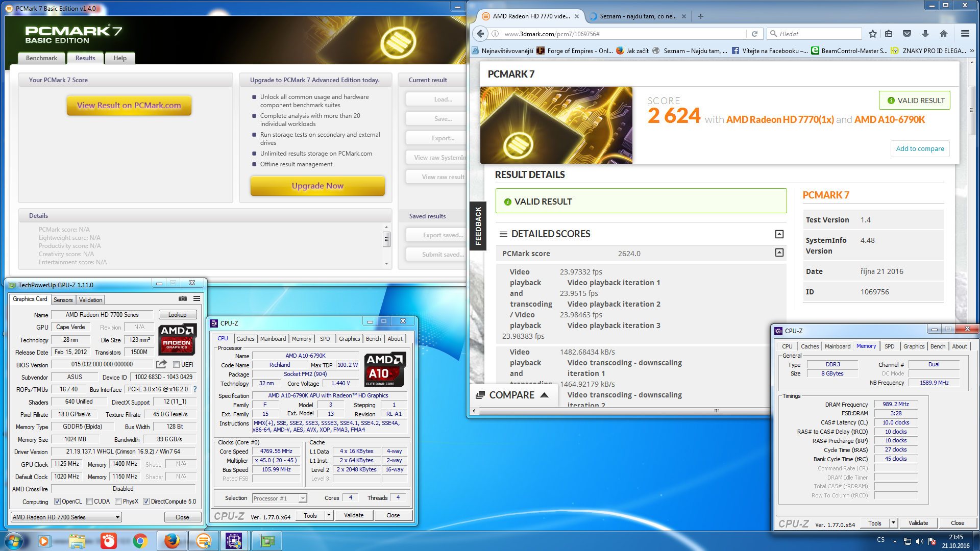Focus the Firefox URL address field

pos(624,34)
